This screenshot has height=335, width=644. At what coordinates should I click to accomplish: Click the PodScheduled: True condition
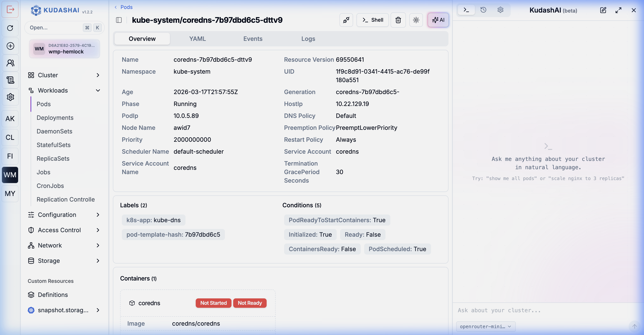(x=397, y=249)
